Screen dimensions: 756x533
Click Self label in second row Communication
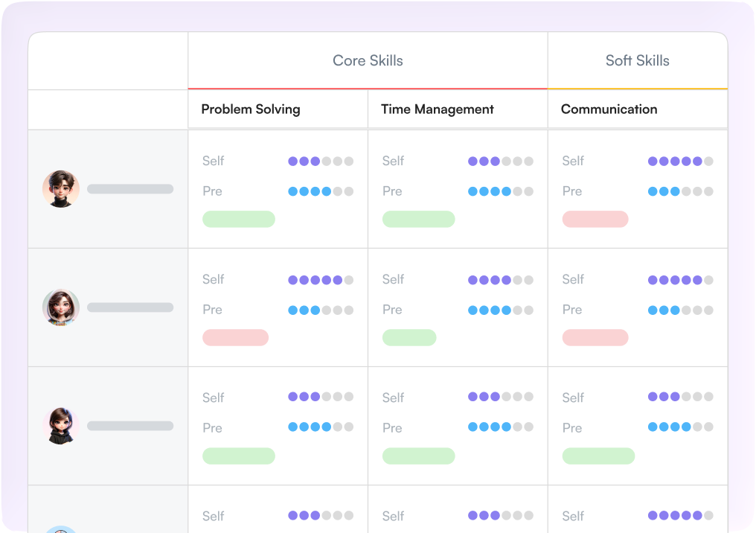[x=573, y=280]
